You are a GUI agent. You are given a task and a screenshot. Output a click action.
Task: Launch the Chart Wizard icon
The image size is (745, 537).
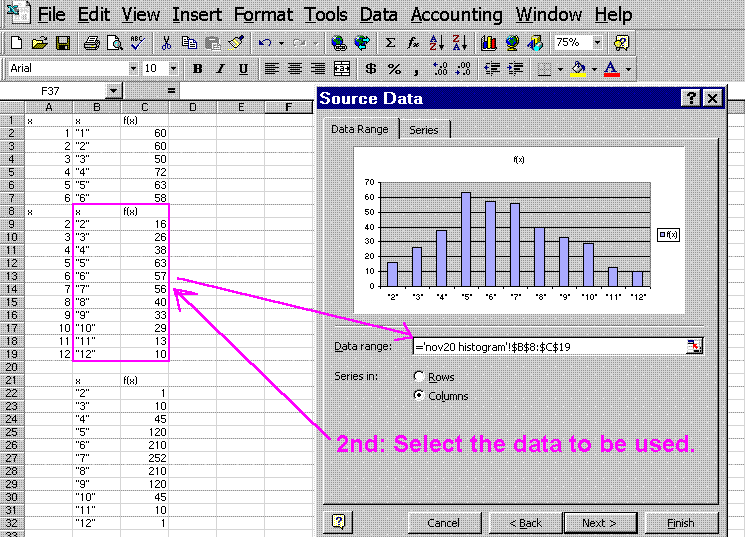click(488, 43)
